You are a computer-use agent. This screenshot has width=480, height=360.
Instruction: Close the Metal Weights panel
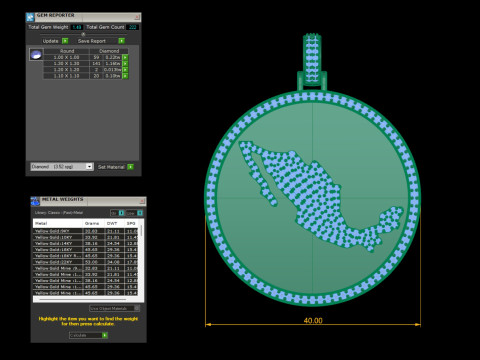click(142, 201)
